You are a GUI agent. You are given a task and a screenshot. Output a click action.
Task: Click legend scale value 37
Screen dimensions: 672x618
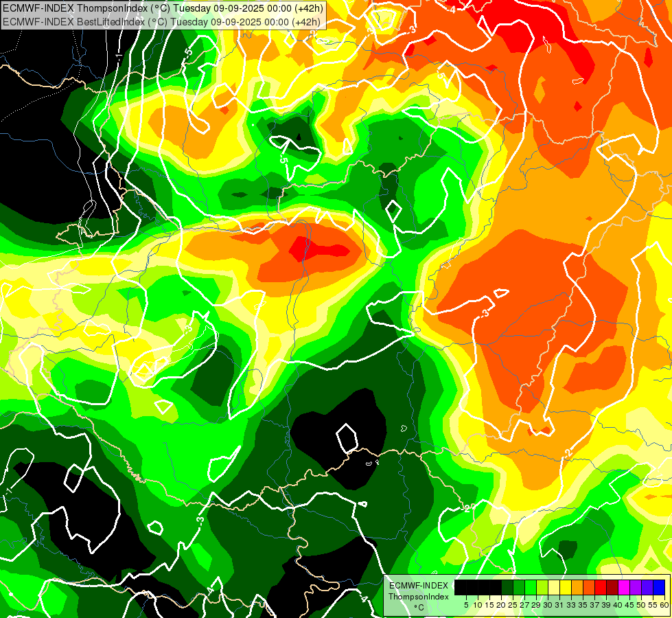coord(595,605)
